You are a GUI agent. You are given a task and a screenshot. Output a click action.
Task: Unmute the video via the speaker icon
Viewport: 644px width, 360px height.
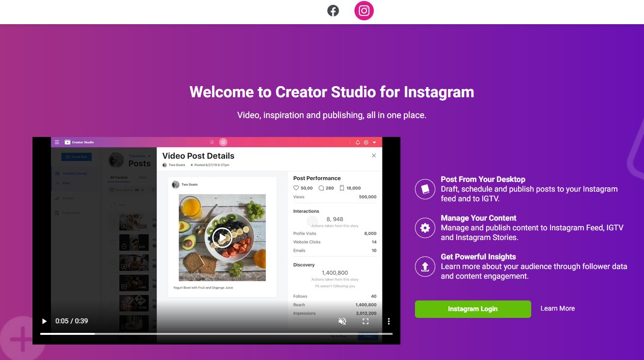(x=342, y=321)
